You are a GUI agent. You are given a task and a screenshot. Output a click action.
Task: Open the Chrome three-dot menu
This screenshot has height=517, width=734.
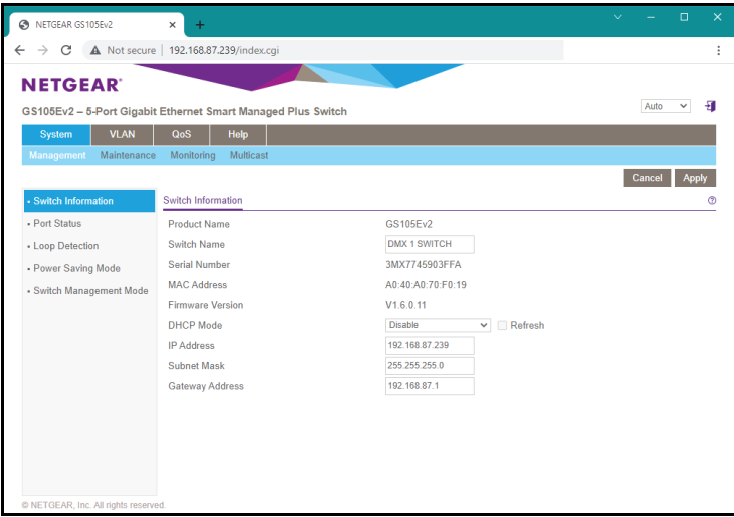coord(718,51)
